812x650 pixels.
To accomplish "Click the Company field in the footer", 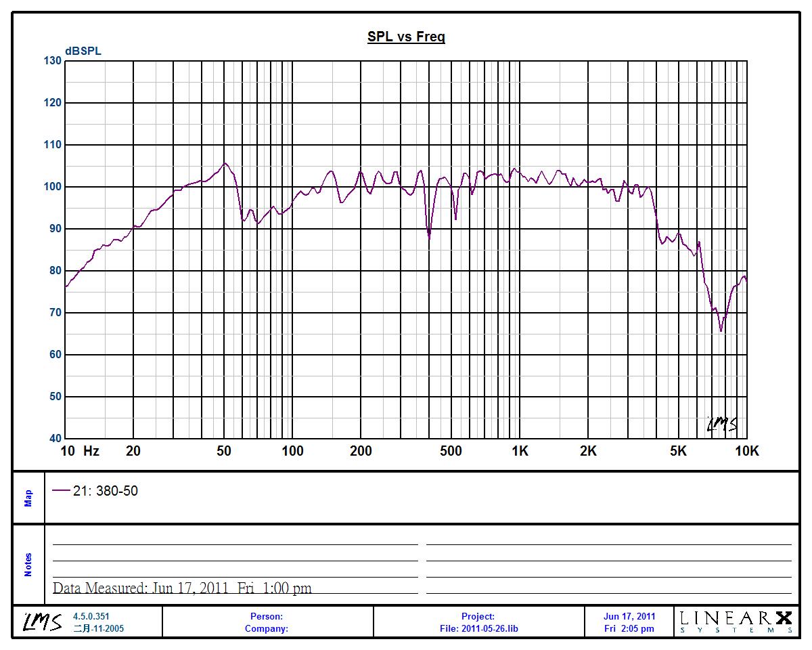I will 267,628.
